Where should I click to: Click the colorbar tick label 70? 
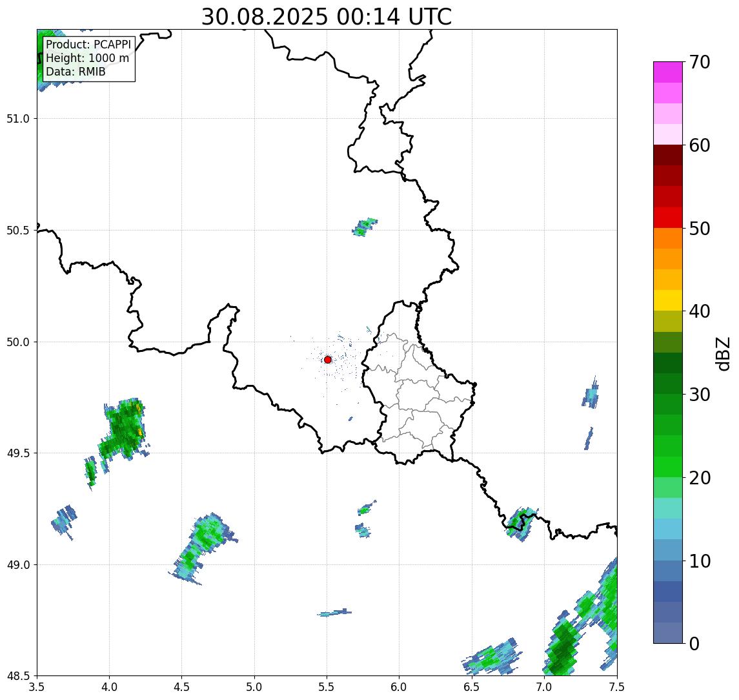(699, 62)
